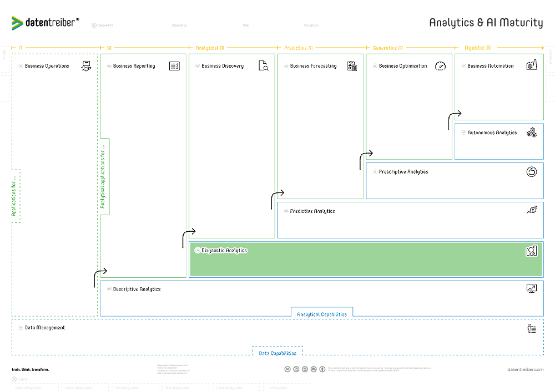Click the Date field in header

246,26
